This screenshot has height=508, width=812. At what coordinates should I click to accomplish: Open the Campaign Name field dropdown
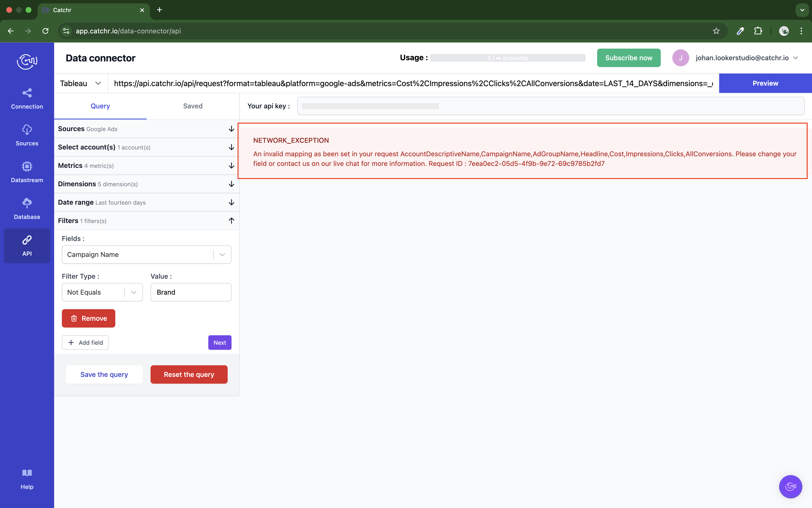146,254
